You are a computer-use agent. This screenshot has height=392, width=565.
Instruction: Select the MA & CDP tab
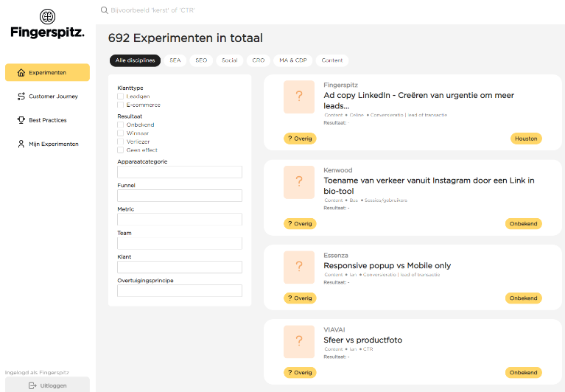click(x=293, y=60)
